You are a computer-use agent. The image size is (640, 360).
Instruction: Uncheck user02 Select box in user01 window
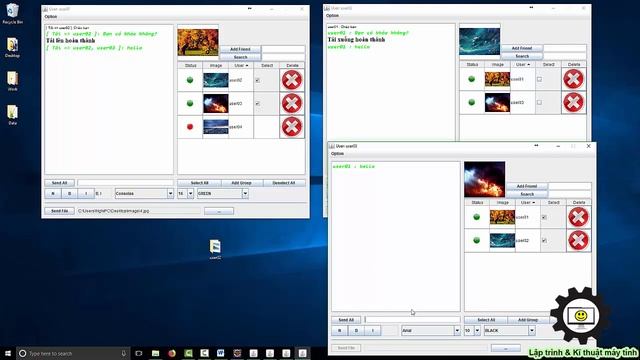(258, 80)
